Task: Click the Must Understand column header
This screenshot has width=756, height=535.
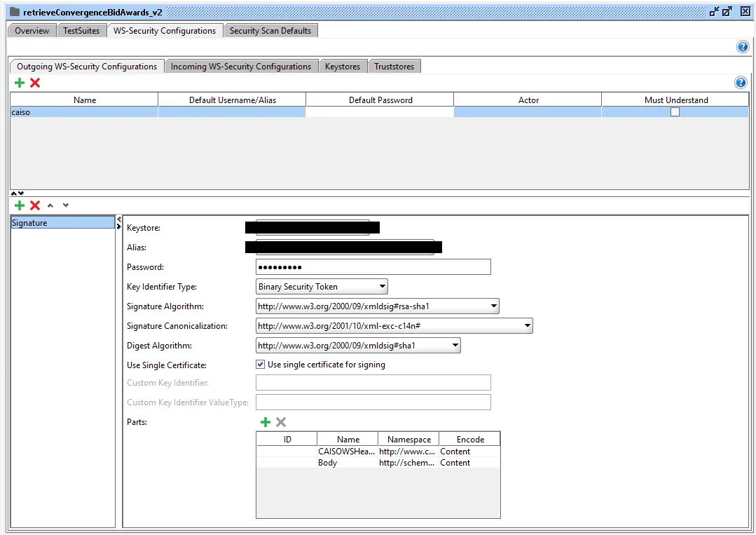Action: click(676, 100)
